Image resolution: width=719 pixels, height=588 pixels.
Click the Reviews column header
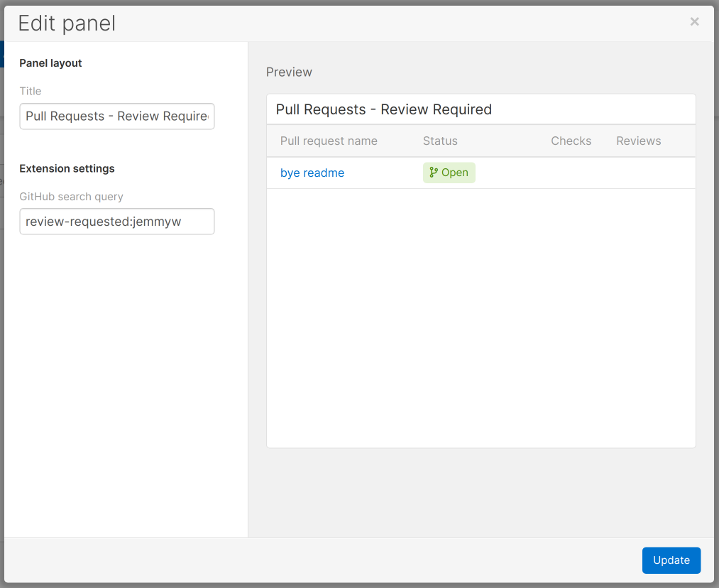[x=638, y=141]
